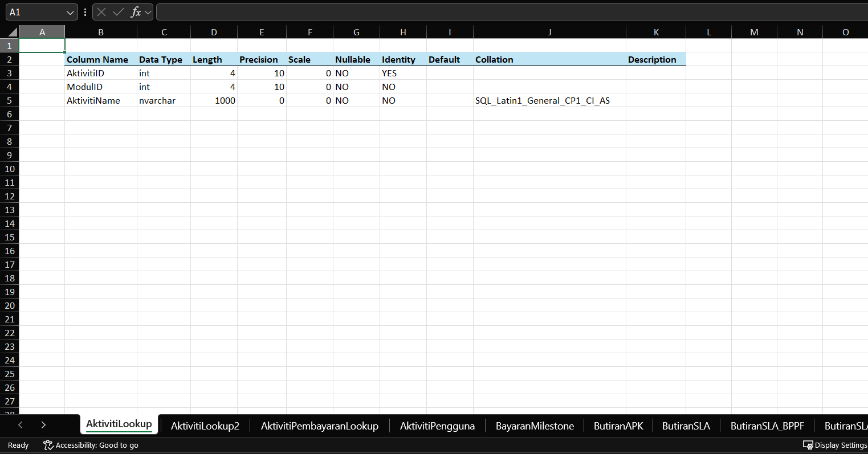The height and width of the screenshot is (454, 868).
Task: Click the Cancel X icon in formula bar
Action: [101, 12]
